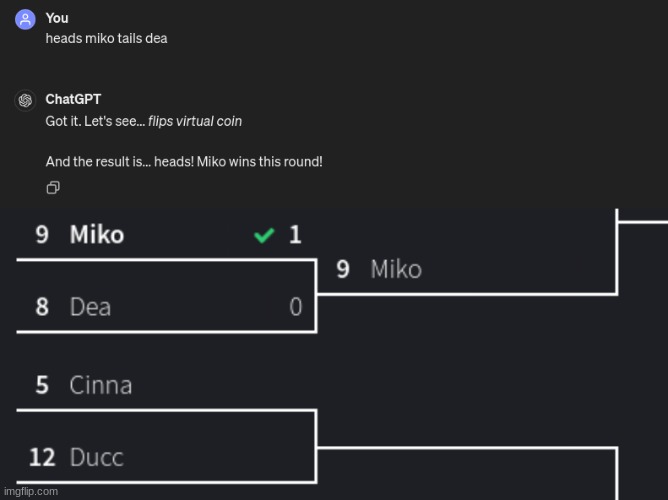Image resolution: width=668 pixels, height=500 pixels.
Task: Select Cinna in the bracket
Action: coord(100,385)
